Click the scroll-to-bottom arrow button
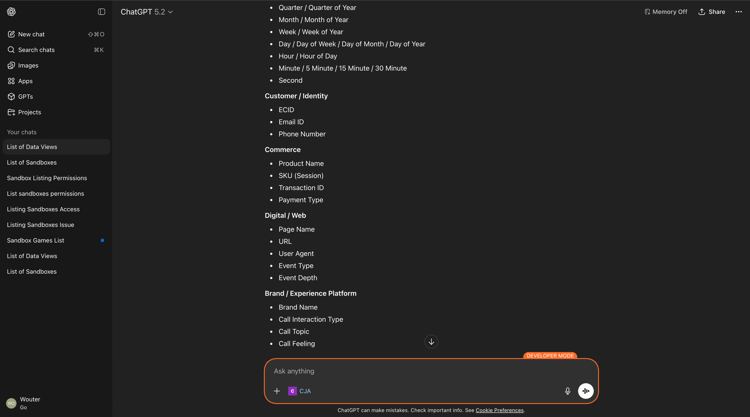The height and width of the screenshot is (417, 750). (x=431, y=341)
